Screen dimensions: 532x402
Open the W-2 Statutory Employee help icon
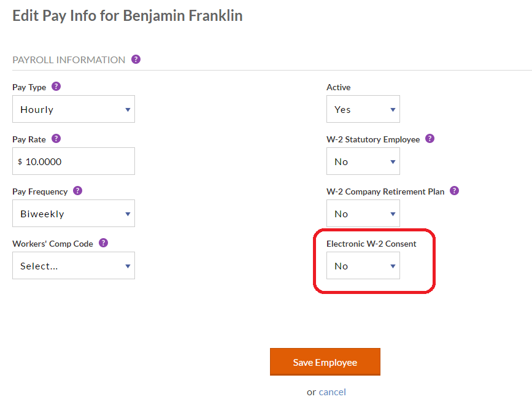(x=430, y=139)
